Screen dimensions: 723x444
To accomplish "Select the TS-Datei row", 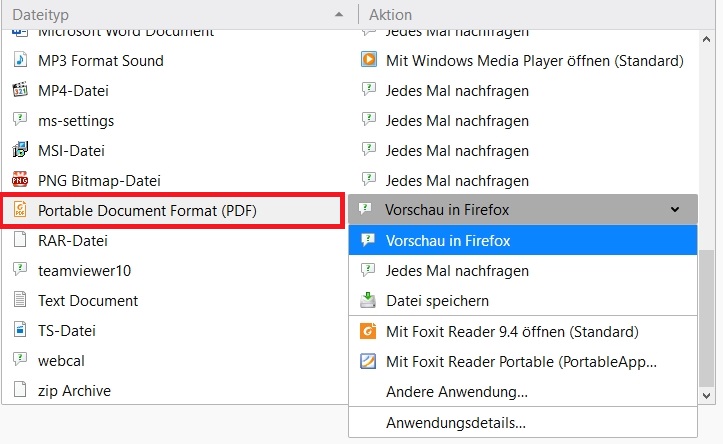I will pyautogui.click(x=174, y=330).
